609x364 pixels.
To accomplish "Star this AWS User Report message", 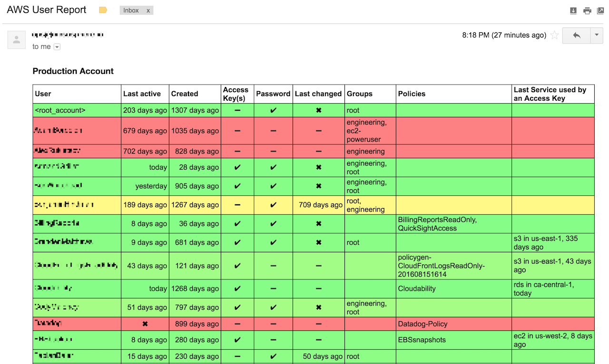I will click(554, 35).
